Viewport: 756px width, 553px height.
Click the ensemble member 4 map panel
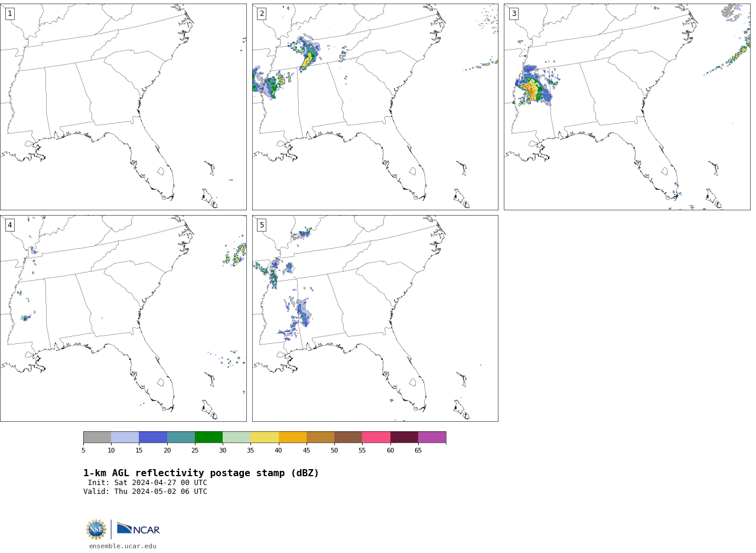(123, 318)
